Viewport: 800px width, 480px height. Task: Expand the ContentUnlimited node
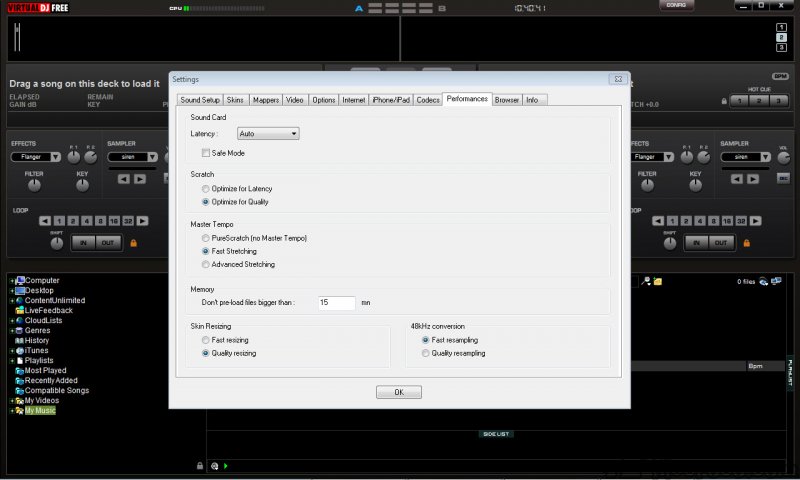[12, 300]
